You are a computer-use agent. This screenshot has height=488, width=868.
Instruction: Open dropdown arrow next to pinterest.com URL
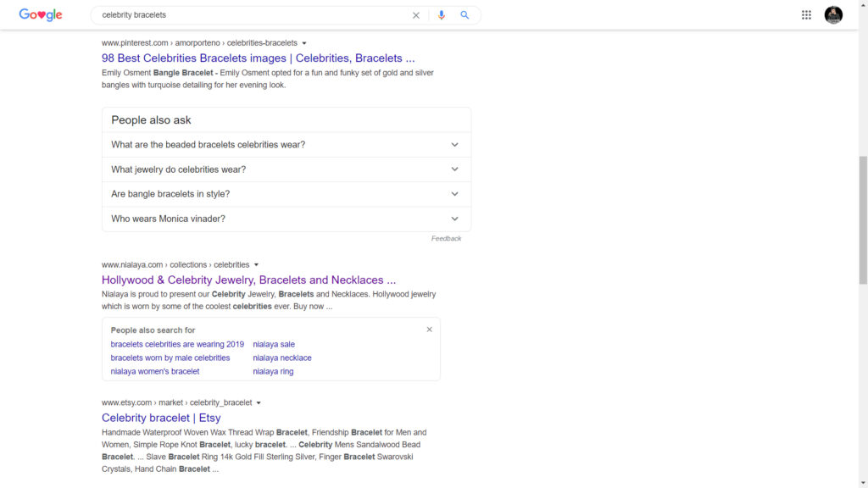304,43
